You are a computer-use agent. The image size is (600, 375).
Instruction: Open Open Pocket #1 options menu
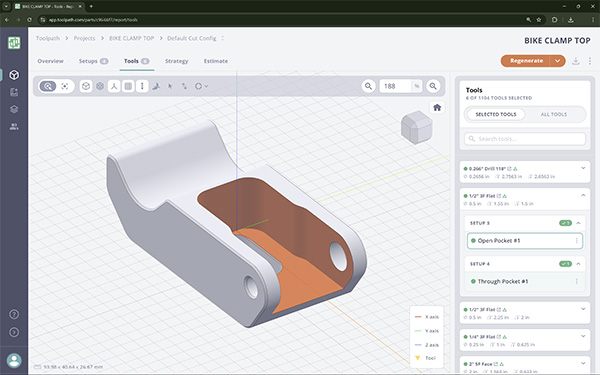coord(577,241)
